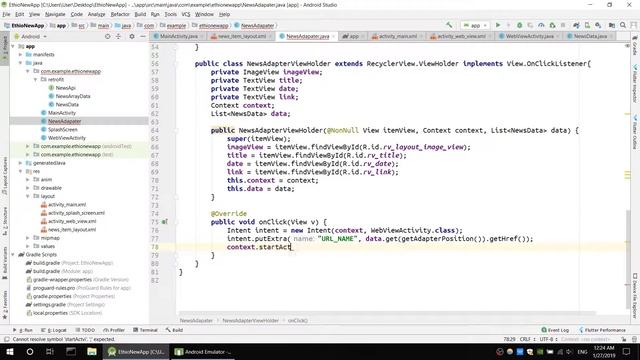The image size is (640, 360).
Task: Open the TODO tool window
Action: (85, 330)
